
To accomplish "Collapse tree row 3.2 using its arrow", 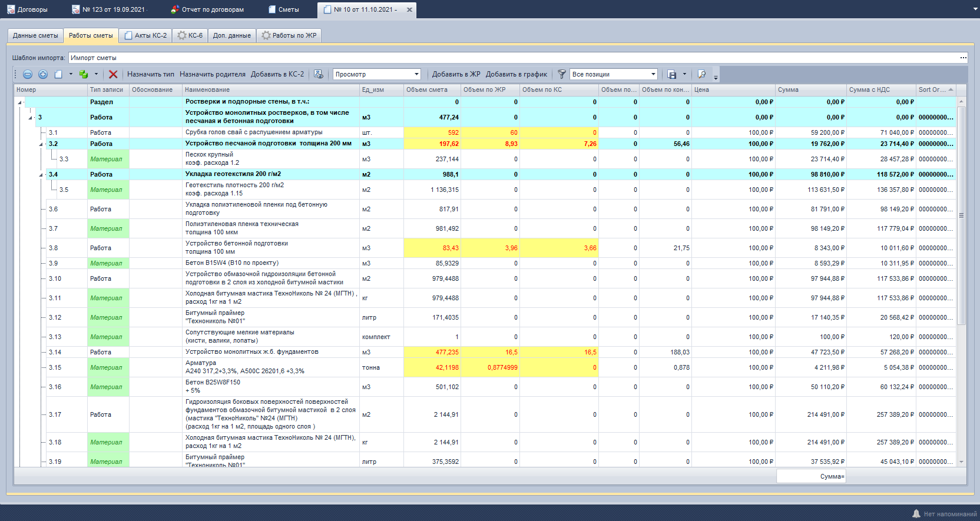I will (x=41, y=144).
